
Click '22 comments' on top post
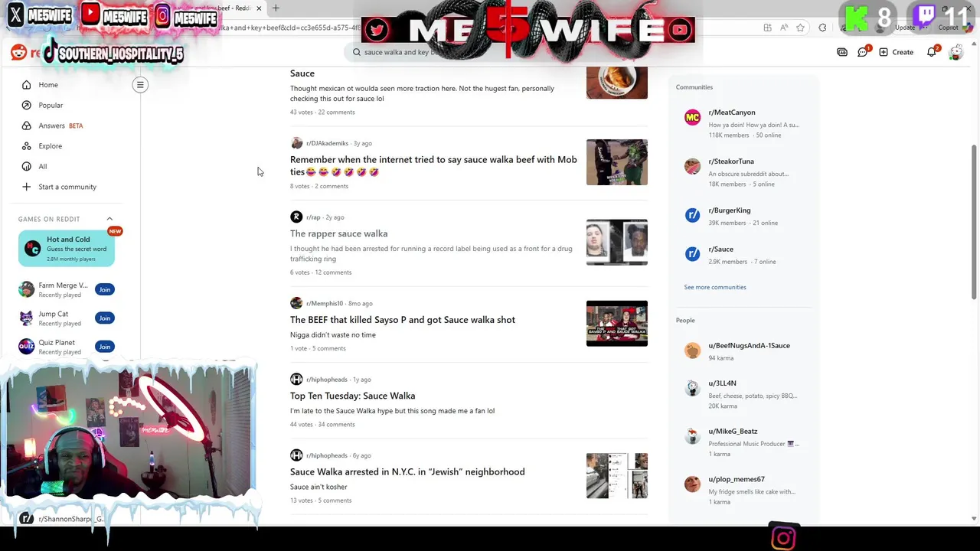[336, 112]
